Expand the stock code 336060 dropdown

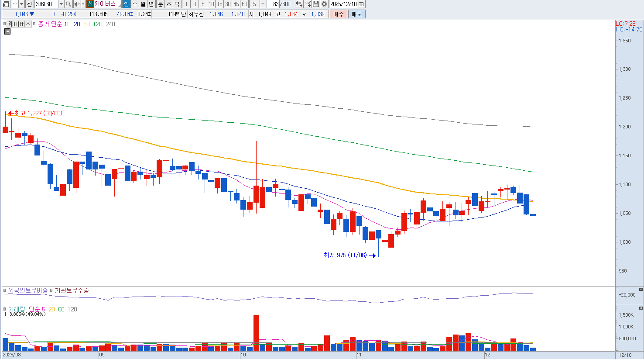61,4
